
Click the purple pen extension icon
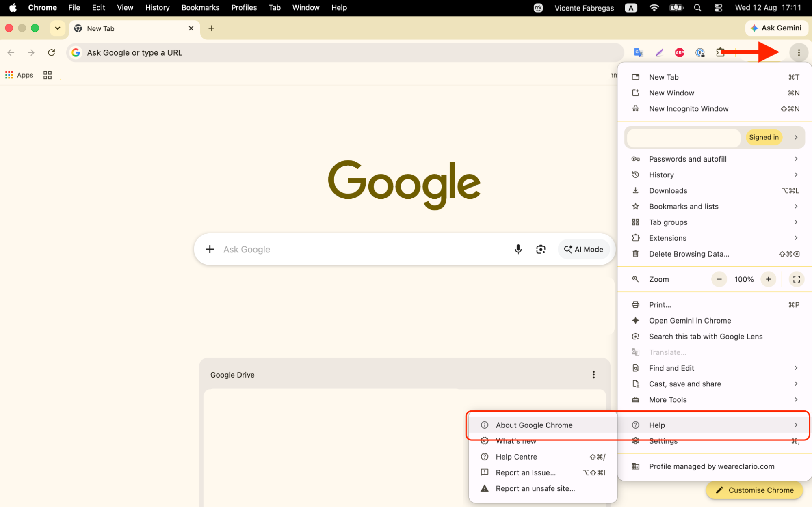pos(659,53)
